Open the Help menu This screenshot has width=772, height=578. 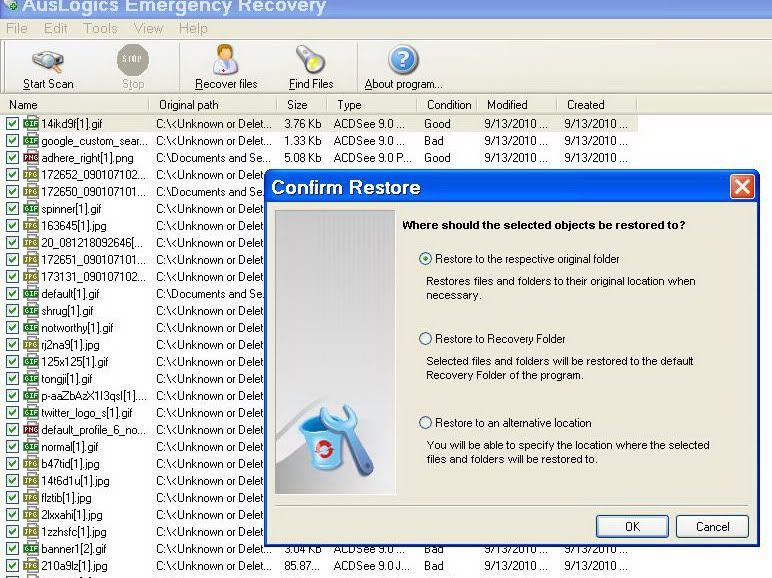pyautogui.click(x=193, y=29)
